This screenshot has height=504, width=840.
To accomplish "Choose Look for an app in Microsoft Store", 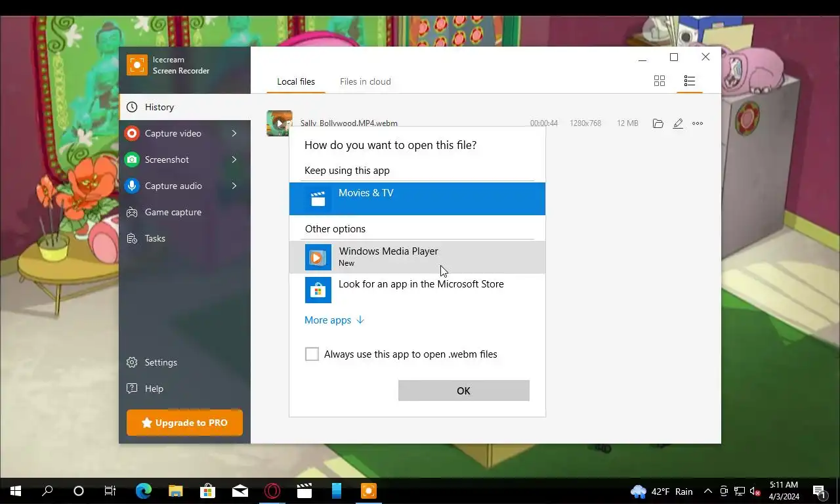I will coord(417,290).
